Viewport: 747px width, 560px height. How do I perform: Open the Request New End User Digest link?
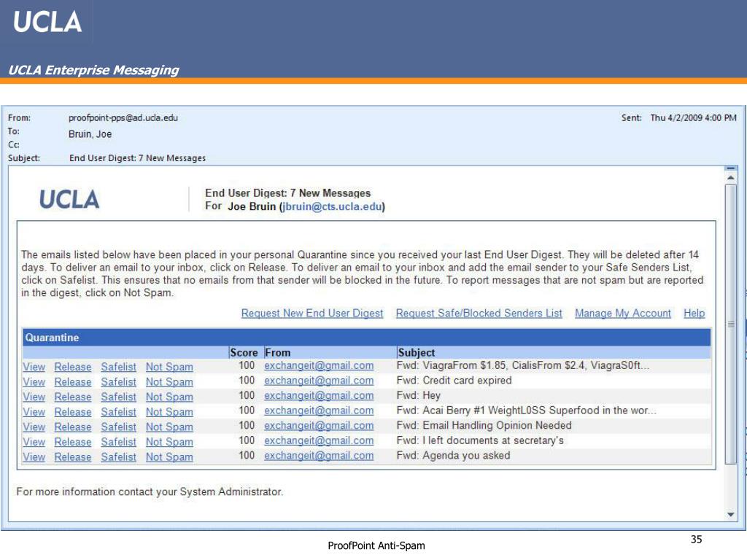(312, 314)
